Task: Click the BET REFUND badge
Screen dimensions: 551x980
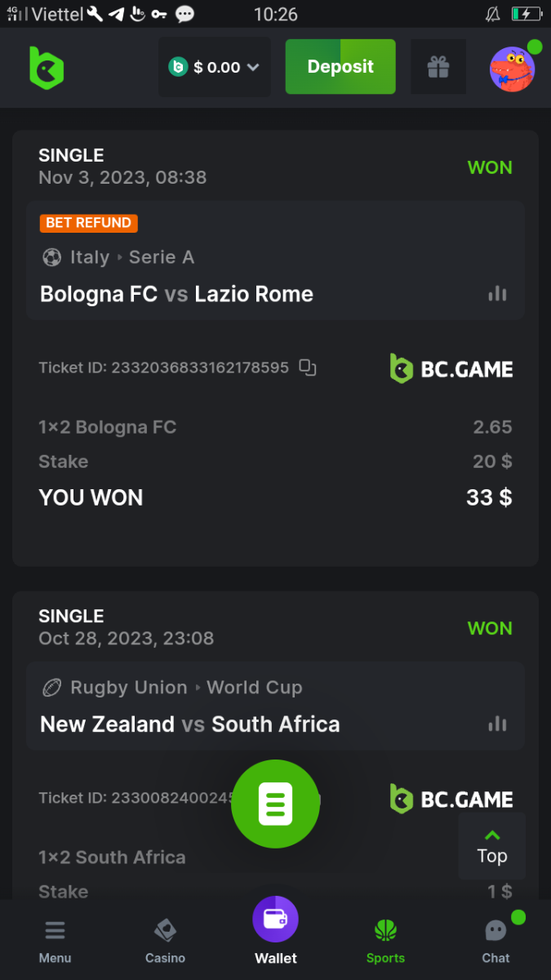Action: (88, 223)
